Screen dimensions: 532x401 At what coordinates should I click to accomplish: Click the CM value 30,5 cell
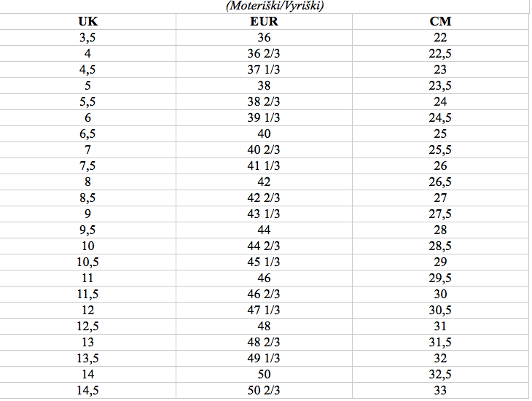tap(440, 311)
